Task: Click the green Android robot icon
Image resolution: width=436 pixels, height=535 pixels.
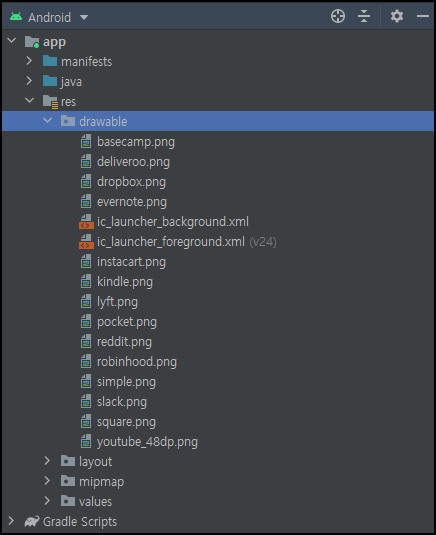Action: coord(16,17)
